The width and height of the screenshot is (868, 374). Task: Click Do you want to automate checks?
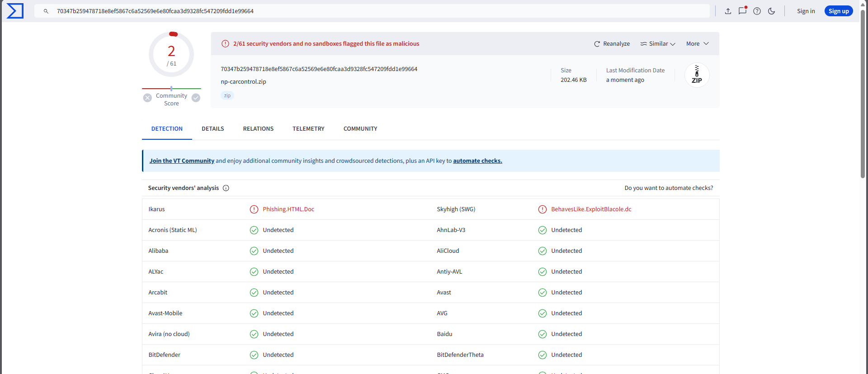click(x=669, y=188)
